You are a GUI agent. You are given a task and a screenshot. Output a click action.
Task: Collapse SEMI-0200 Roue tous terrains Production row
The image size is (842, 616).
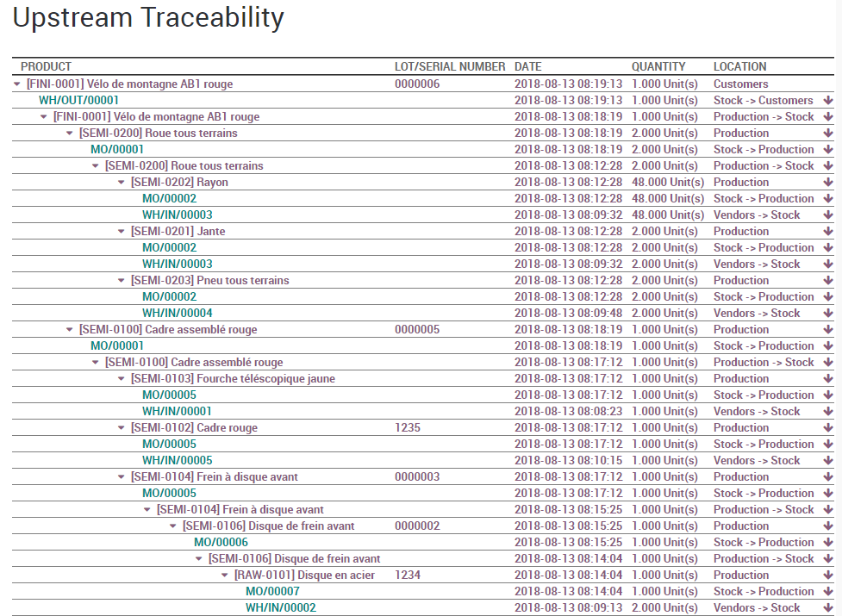coord(69,133)
